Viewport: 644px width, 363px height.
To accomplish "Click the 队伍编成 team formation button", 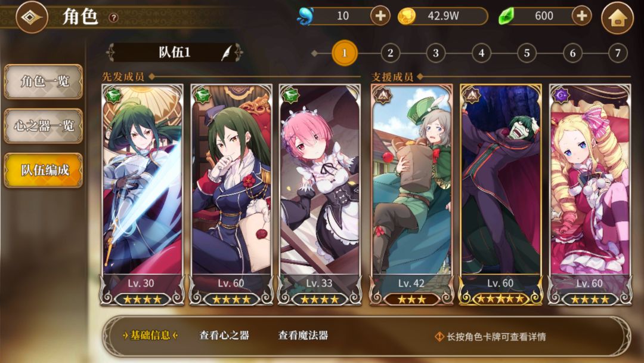I will pyautogui.click(x=44, y=170).
